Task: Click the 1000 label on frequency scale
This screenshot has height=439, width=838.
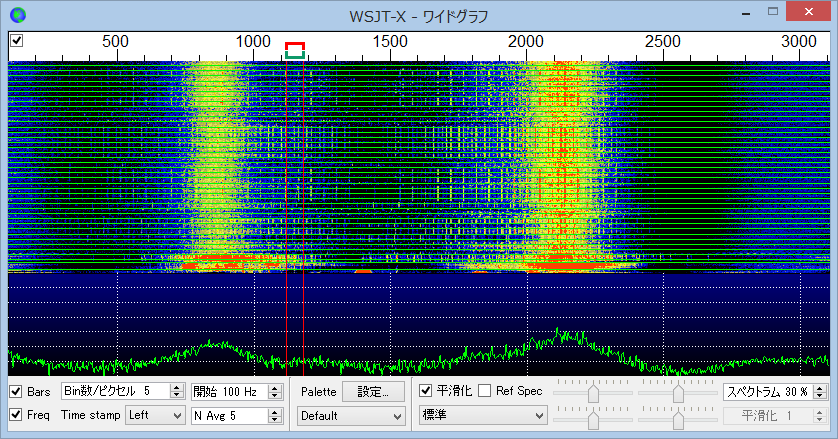Action: (253, 42)
